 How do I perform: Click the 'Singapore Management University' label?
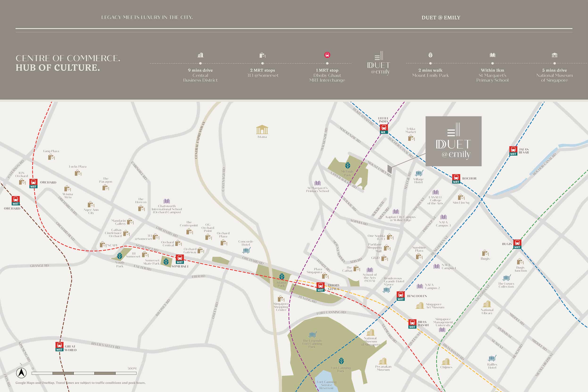pos(443,322)
